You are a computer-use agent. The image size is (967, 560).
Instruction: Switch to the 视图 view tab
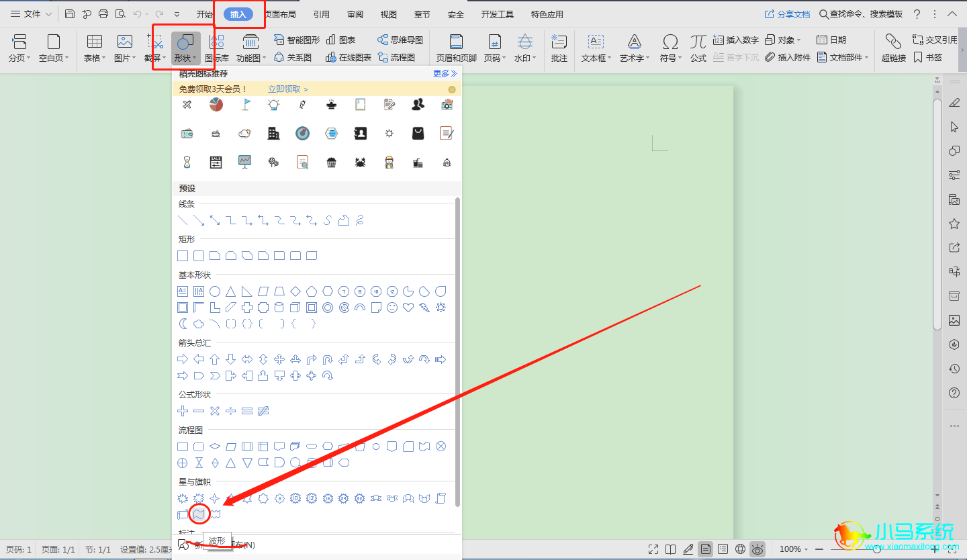tap(388, 14)
